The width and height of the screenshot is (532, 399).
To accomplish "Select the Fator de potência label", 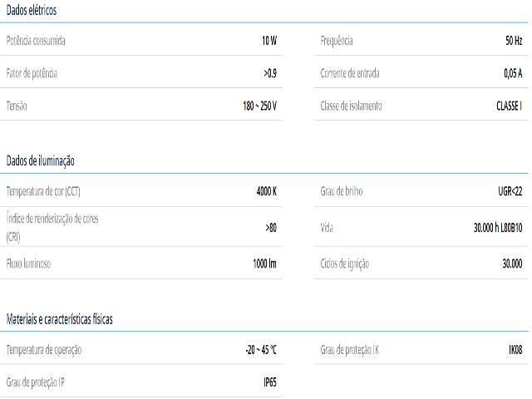I will pos(32,73).
